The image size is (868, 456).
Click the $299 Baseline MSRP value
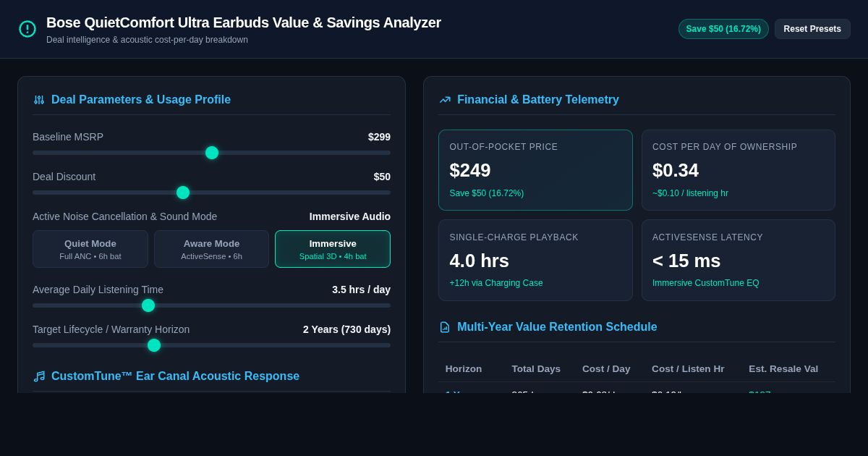(379, 137)
